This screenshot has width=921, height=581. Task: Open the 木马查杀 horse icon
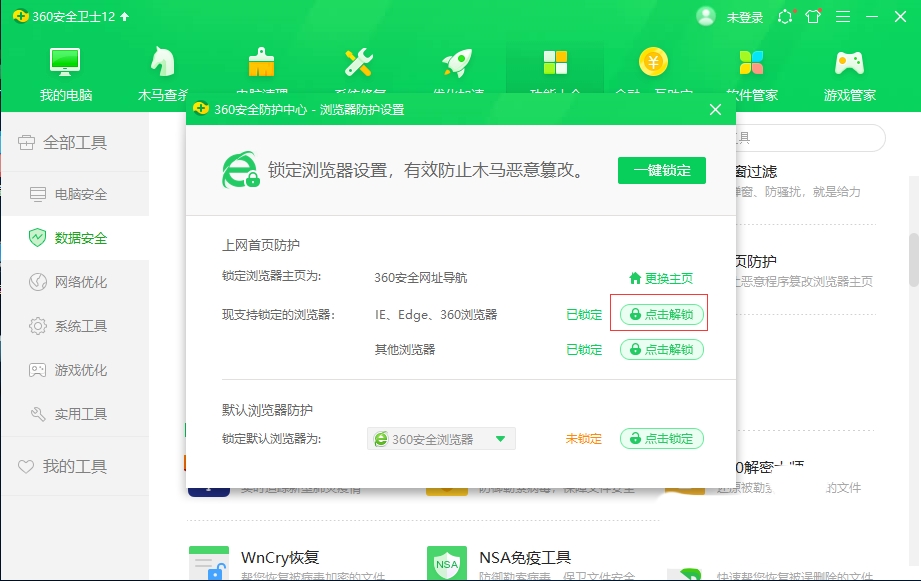click(x=163, y=62)
